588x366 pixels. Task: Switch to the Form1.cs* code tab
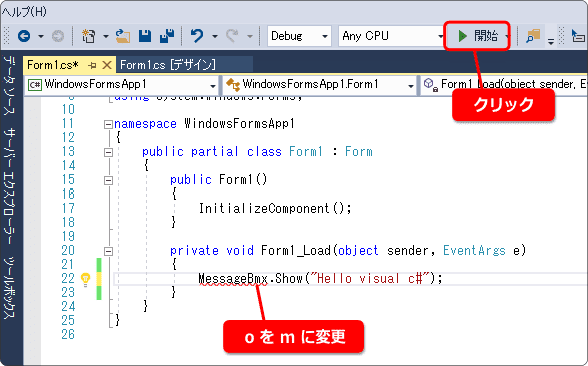point(53,65)
